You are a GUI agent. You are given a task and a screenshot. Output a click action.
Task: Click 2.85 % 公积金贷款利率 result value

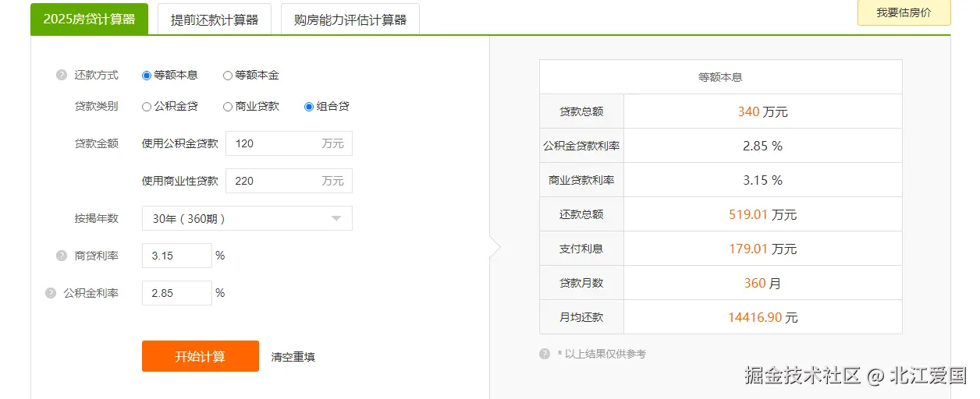tap(763, 146)
